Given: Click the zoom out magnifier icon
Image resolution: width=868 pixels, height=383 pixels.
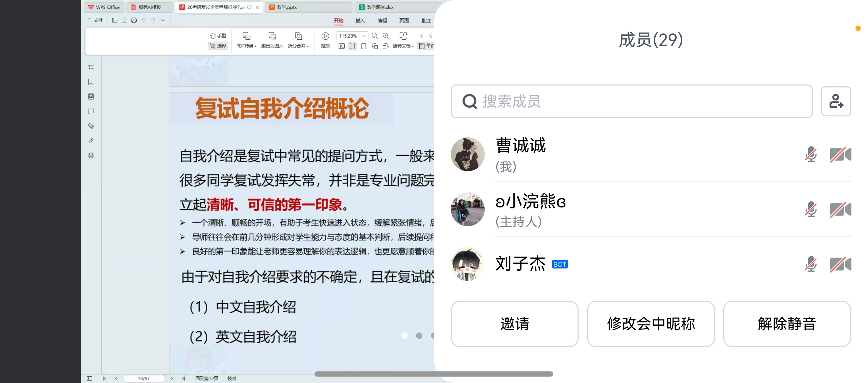Looking at the screenshot, I should pyautogui.click(x=374, y=36).
